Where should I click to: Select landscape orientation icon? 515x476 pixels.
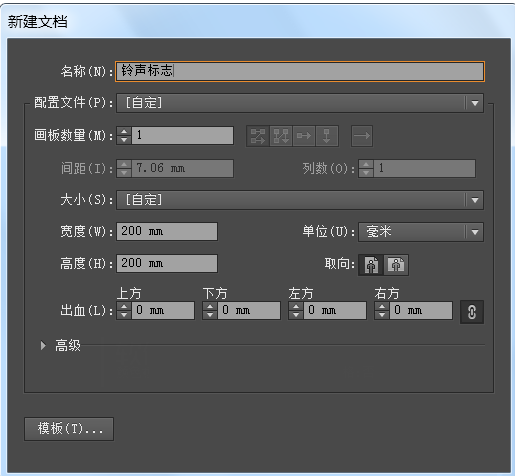pos(396,265)
